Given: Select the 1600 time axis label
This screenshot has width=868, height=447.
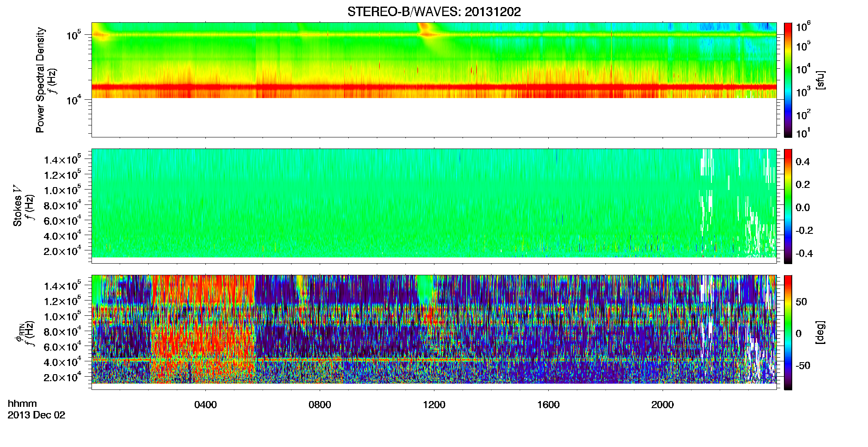Looking at the screenshot, I should (548, 405).
